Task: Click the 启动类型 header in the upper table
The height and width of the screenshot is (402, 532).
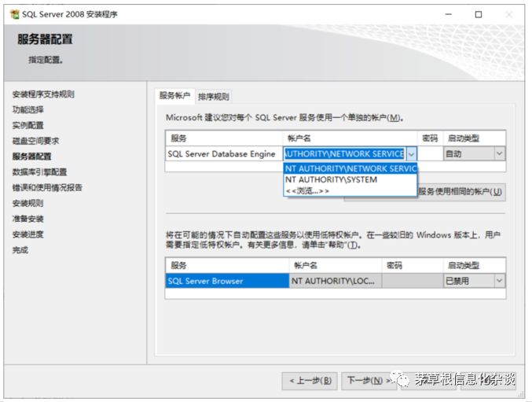Action: pyautogui.click(x=474, y=138)
